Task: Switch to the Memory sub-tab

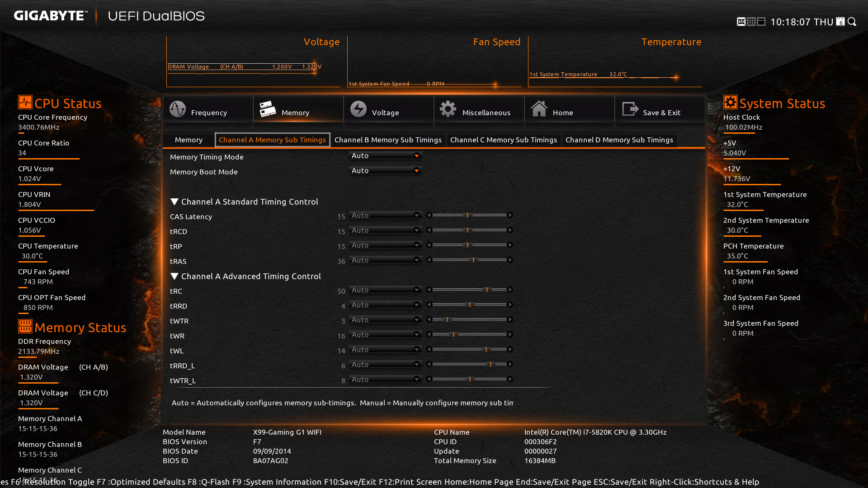Action: point(189,140)
